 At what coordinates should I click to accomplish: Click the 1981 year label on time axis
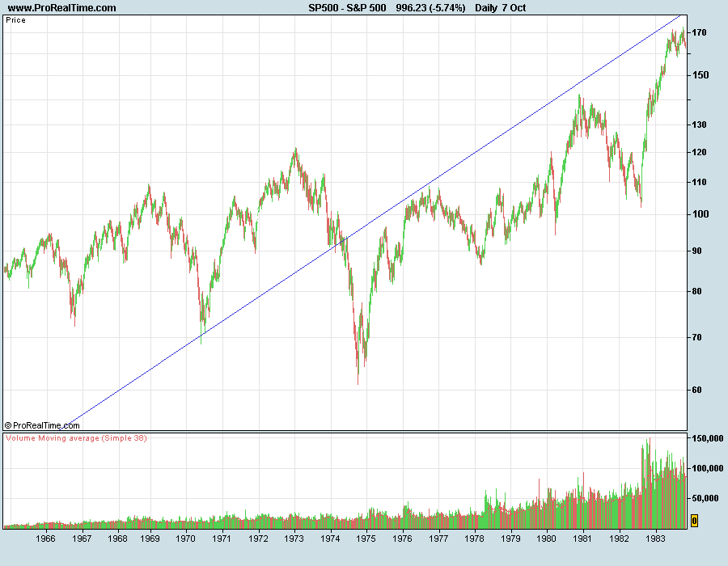(x=582, y=539)
